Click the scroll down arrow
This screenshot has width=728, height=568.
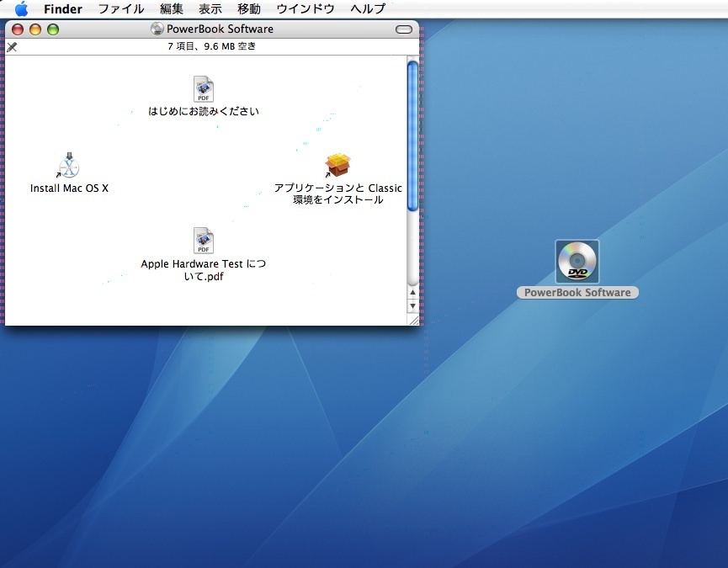coord(412,306)
